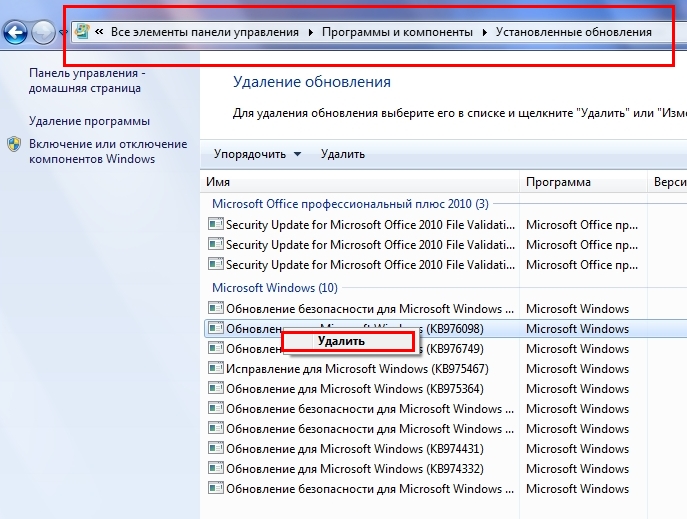Click icon of the KB974431 update row
The width and height of the screenshot is (687, 519).
click(x=216, y=448)
